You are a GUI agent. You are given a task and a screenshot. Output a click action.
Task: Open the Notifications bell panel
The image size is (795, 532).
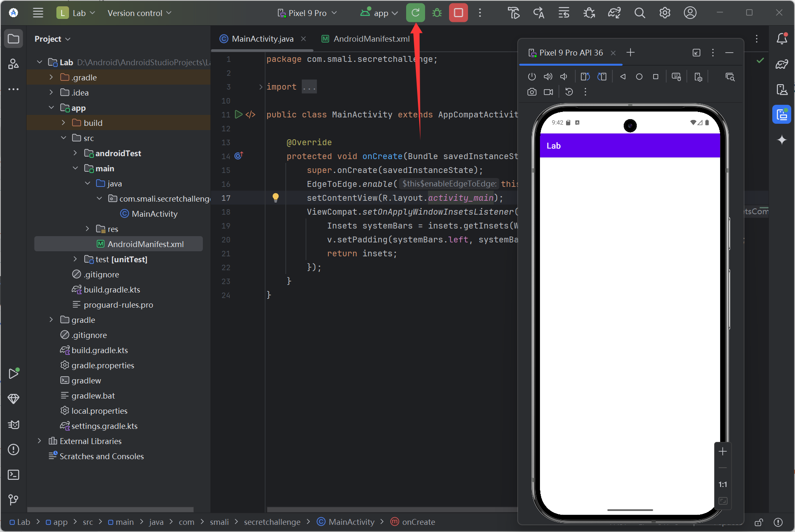pos(782,39)
